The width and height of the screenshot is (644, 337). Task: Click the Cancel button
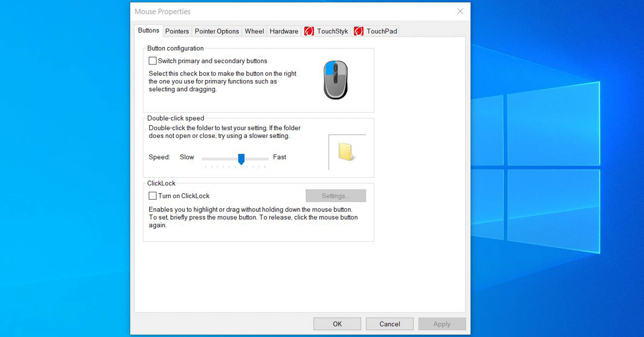pos(390,324)
